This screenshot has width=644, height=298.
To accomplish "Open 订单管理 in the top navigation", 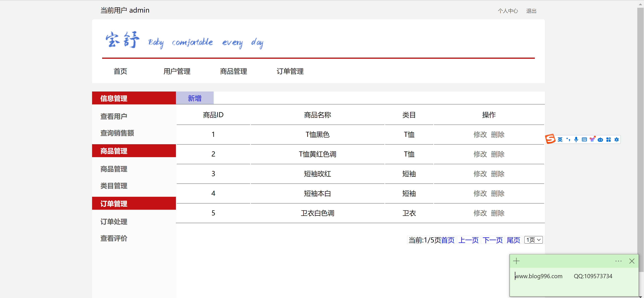I will point(290,71).
